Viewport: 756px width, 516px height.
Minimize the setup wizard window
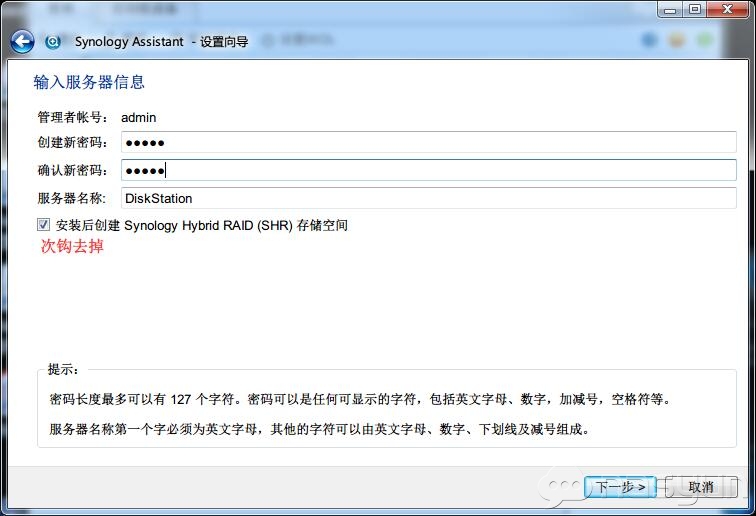(x=670, y=10)
